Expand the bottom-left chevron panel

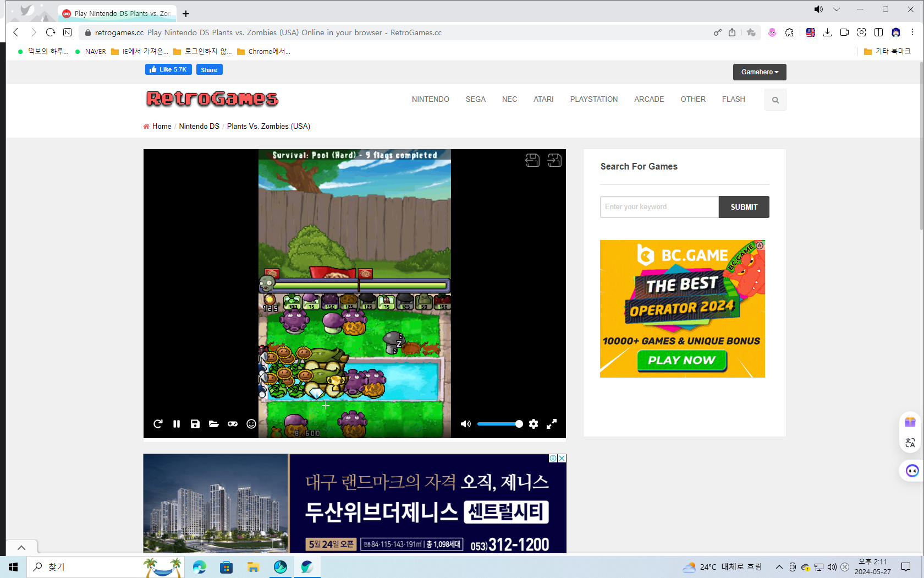[21, 548]
